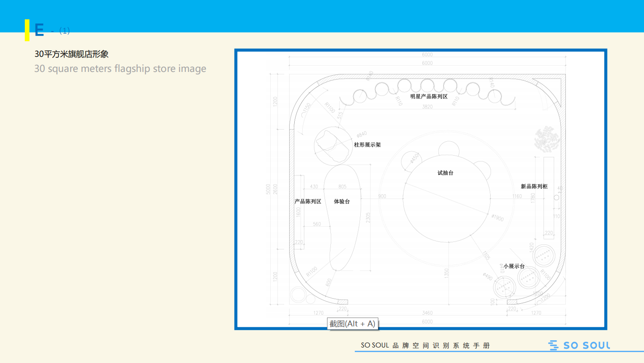Click the 2305 vertical dimension
Image resolution: width=644 pixels, height=363 pixels.
368,217
